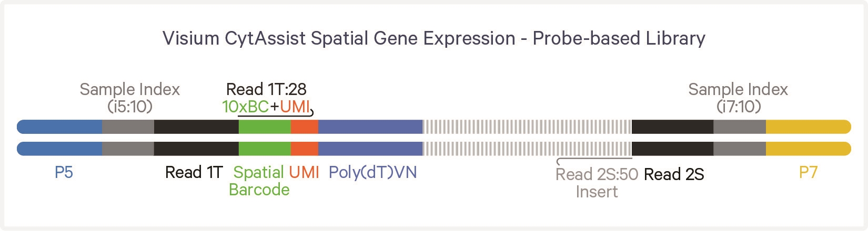Click the gray i7 index segment on the top strand
Screen dimensions: 868x231
point(739,127)
